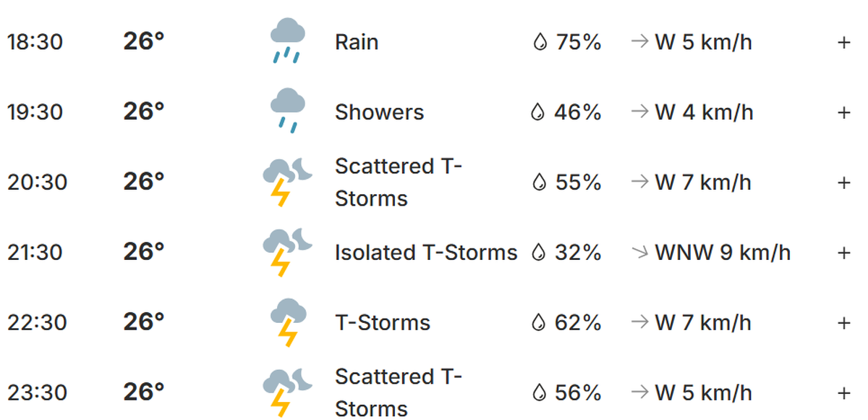Click the thunderstorm icon for 20:30
The image size is (868, 420).
click(x=287, y=182)
